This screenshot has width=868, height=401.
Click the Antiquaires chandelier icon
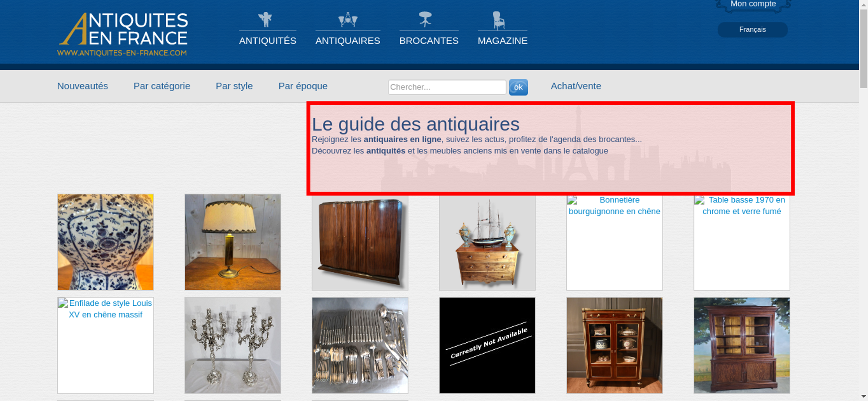point(348,20)
